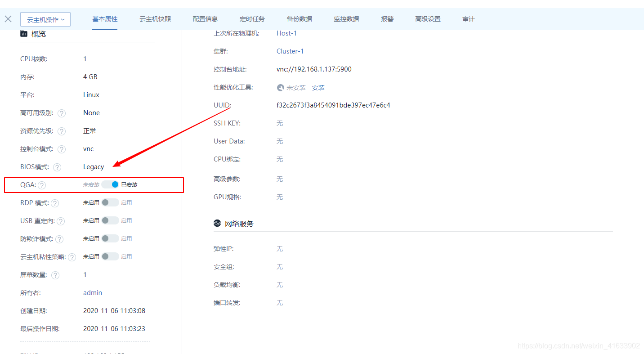Screen dimensions: 644x354
Task: Click the 创建日期 value 2020-11-06 11:03:08
Action: click(x=114, y=311)
